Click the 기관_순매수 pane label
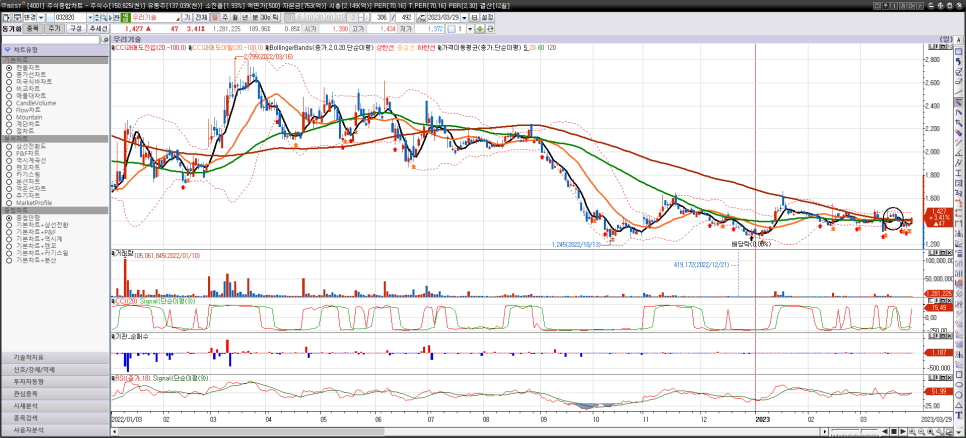 point(132,336)
